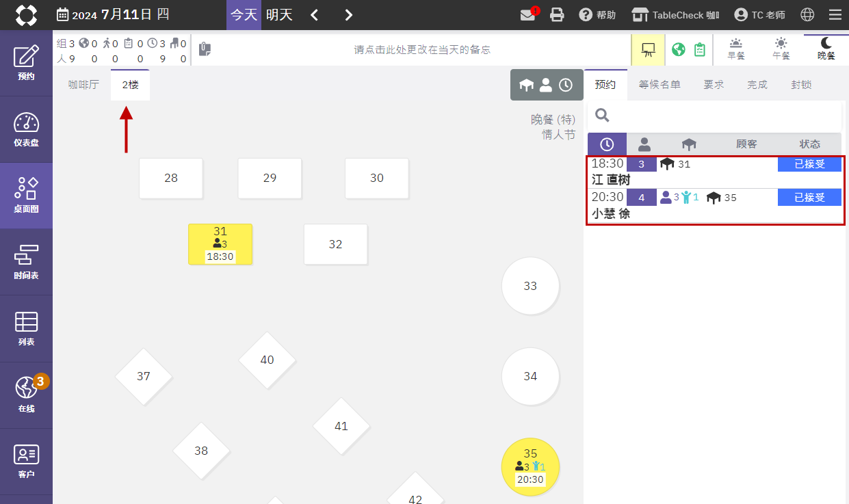Screen dimensions: 849x504
Task: Select table 32
Action: click(335, 244)
